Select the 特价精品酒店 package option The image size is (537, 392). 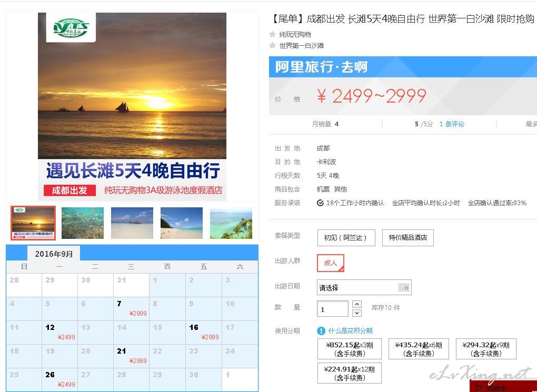(408, 238)
